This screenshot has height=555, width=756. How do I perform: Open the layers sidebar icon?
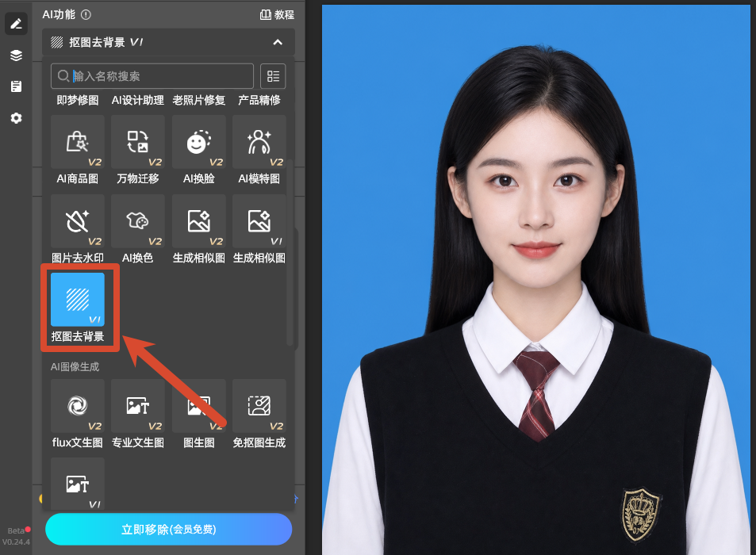coord(16,55)
